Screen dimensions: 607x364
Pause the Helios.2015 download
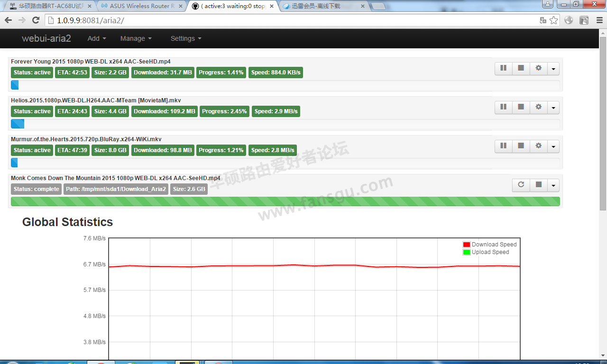503,107
